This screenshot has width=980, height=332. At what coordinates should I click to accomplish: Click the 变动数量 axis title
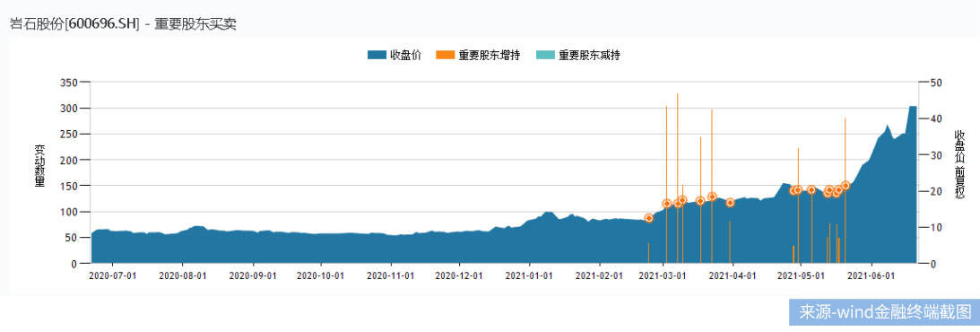point(40,166)
